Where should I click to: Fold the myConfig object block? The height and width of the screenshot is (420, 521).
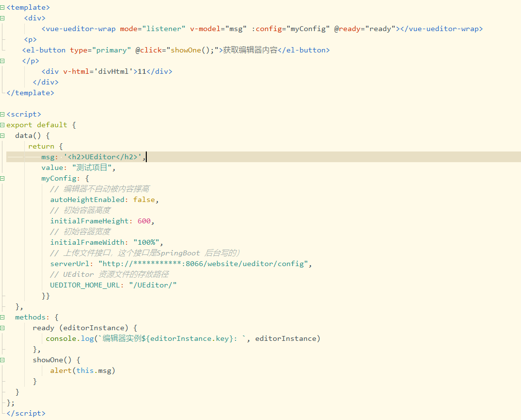point(2,178)
